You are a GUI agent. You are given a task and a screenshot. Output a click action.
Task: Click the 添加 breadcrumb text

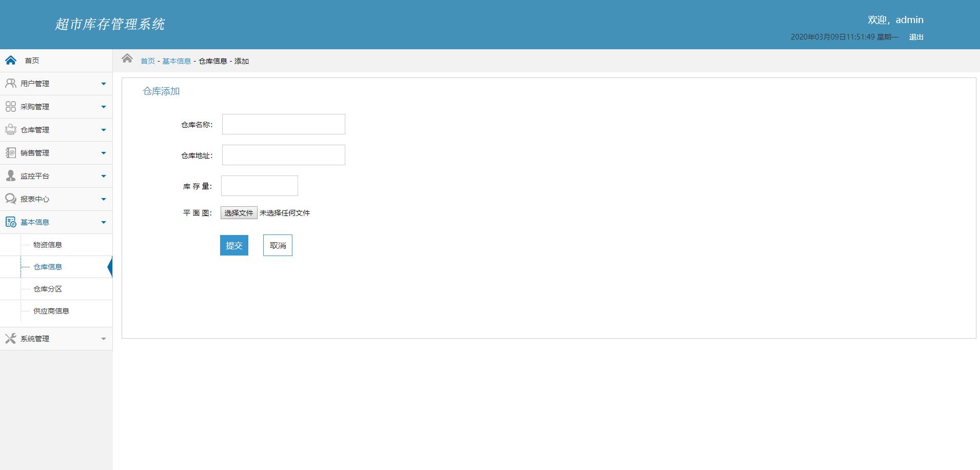(242, 61)
